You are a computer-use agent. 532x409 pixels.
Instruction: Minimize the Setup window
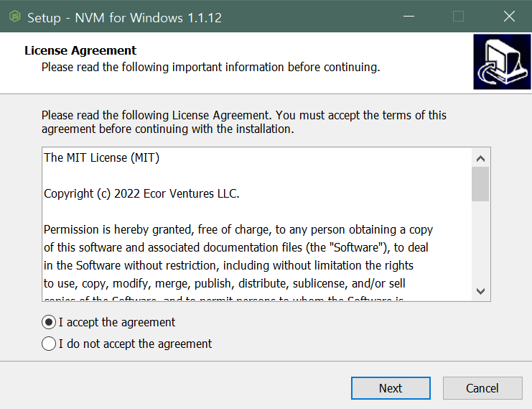(x=407, y=17)
